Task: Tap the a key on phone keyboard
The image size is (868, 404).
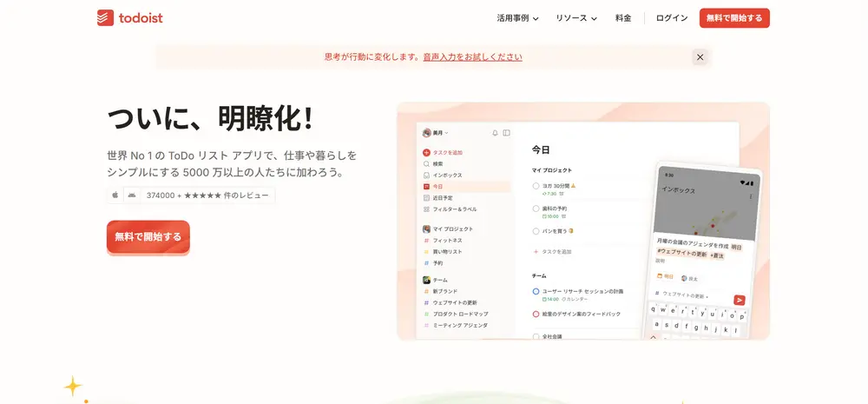Action: [656, 325]
